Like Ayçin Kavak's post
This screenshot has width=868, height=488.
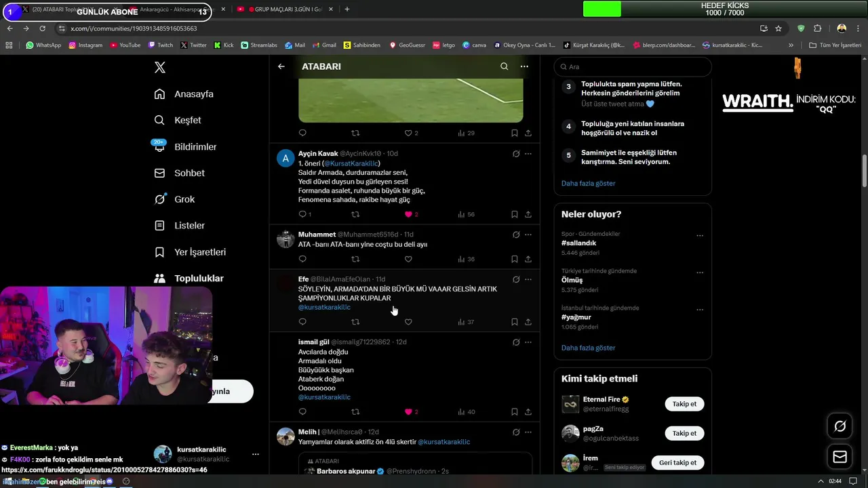point(408,214)
